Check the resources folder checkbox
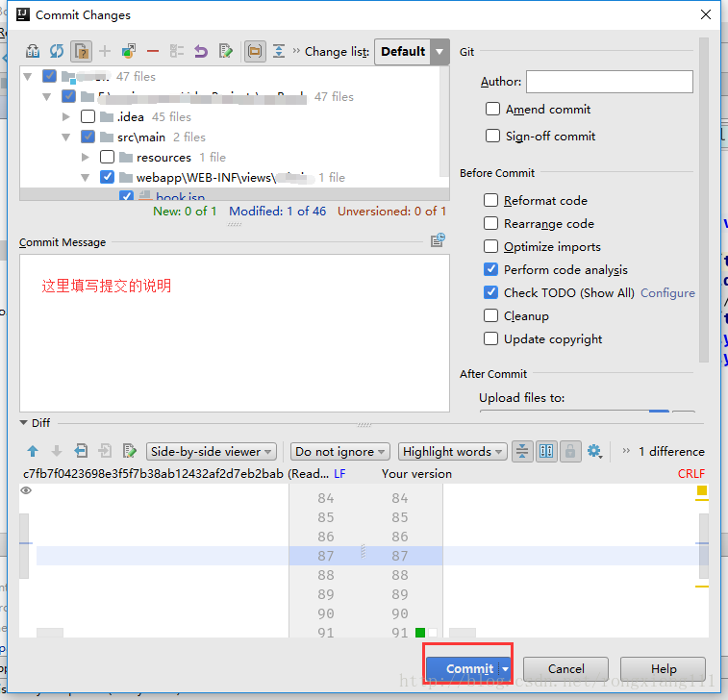This screenshot has width=728, height=700. pos(108,157)
